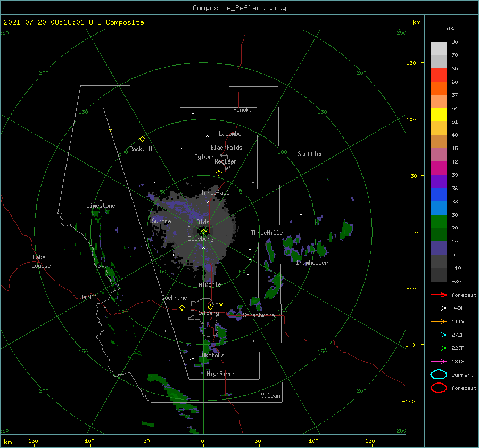479x448 pixels.
Task: Select the Strathmore label
Action: tap(259, 315)
